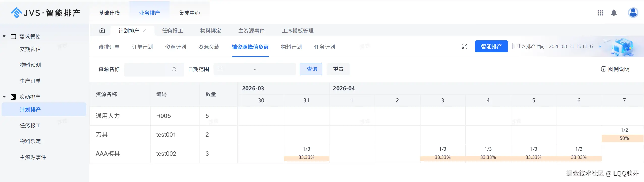Click the 50% load bar for 刀具
Screen dimensions: 644x182
(x=624, y=138)
